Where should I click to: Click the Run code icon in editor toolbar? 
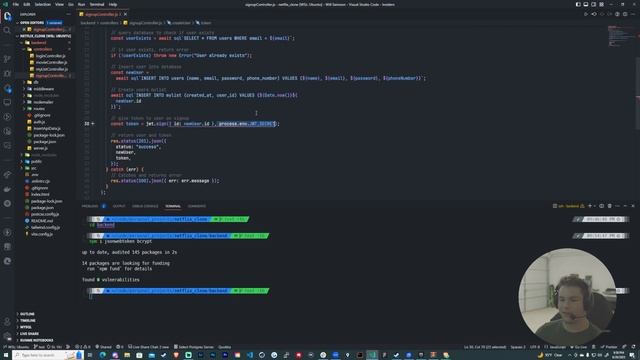586,14
